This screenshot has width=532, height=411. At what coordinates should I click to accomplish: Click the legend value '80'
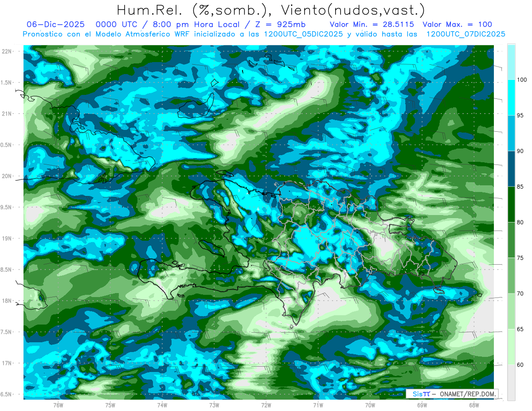coord(520,222)
